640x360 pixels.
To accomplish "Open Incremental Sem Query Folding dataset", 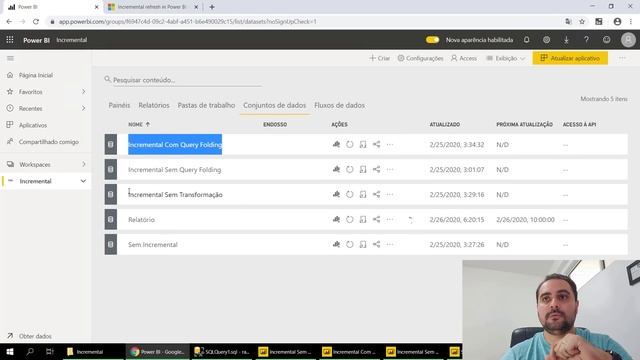I will pos(175,169).
